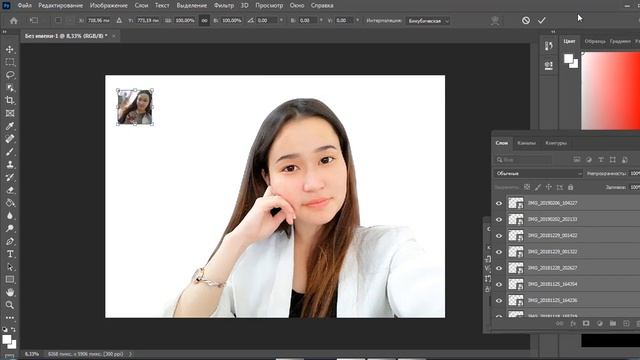Screen dimensions: 640x360
Task: Select the Hand tool
Action: point(10,292)
